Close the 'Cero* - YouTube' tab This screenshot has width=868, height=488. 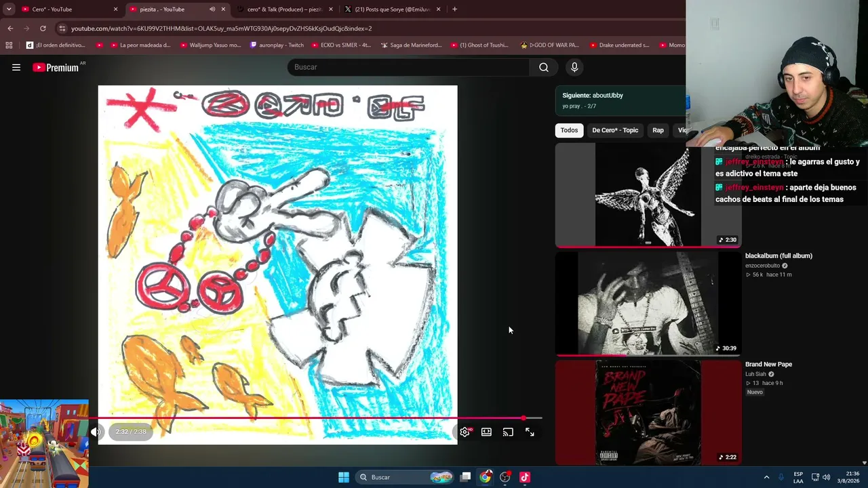click(x=115, y=9)
